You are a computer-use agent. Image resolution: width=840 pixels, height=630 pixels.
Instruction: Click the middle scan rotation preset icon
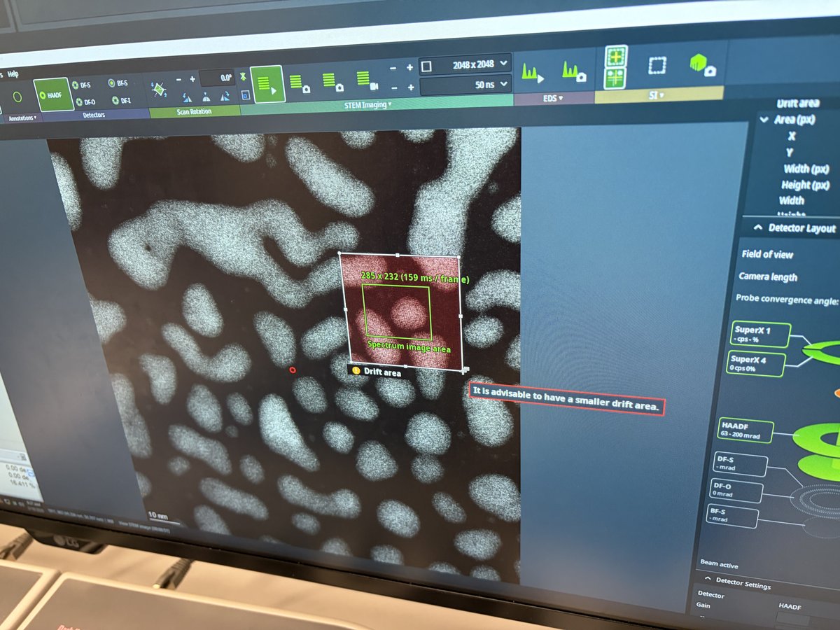tap(206, 97)
